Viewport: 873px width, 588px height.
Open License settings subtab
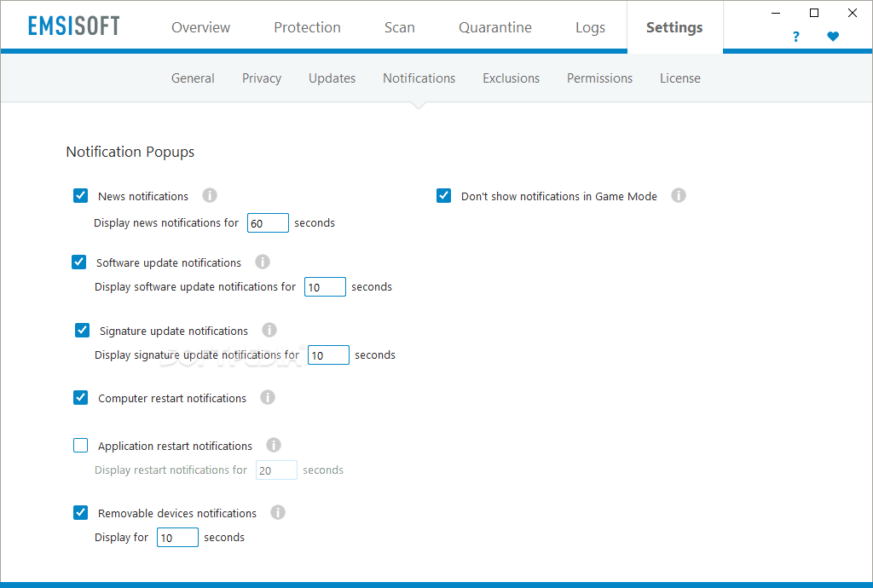(x=680, y=78)
